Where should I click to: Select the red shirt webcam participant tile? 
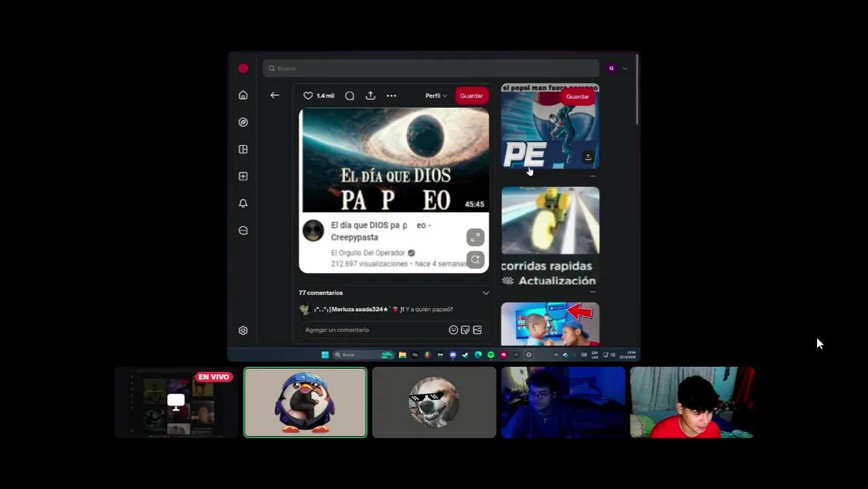pos(691,402)
